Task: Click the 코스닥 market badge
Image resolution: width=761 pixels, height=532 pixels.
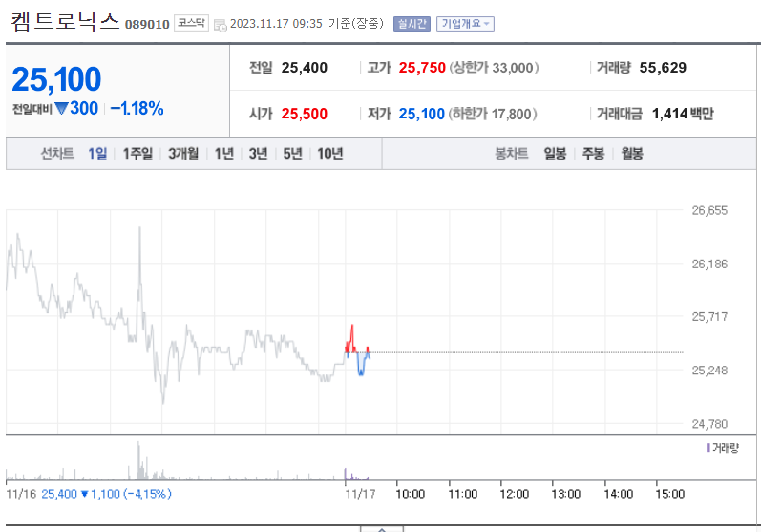Action: (x=191, y=23)
